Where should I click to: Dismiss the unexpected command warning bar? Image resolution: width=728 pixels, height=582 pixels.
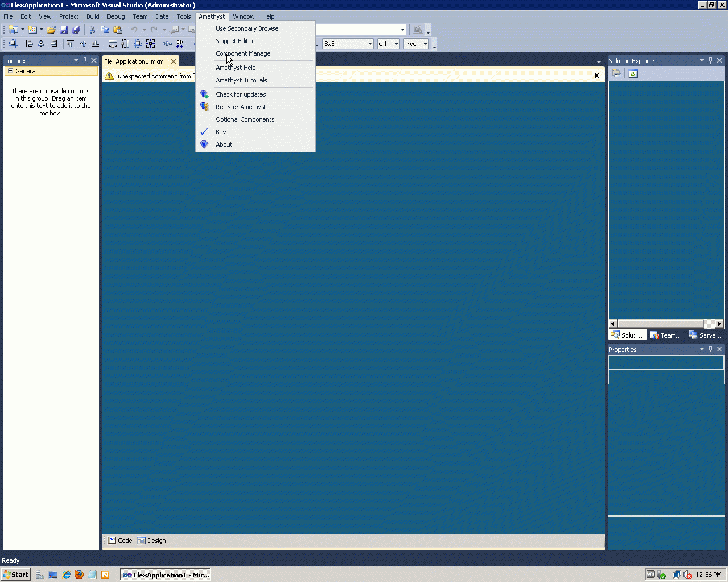pyautogui.click(x=597, y=76)
